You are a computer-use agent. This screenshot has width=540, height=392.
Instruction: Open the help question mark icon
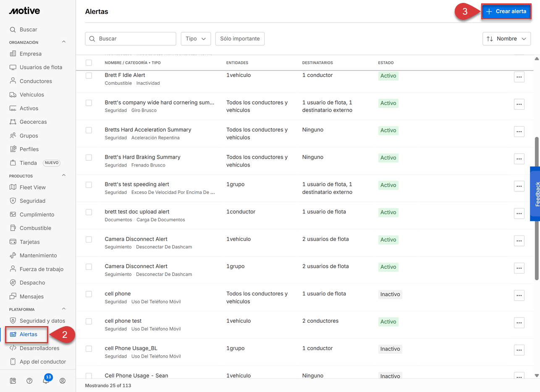(x=29, y=381)
